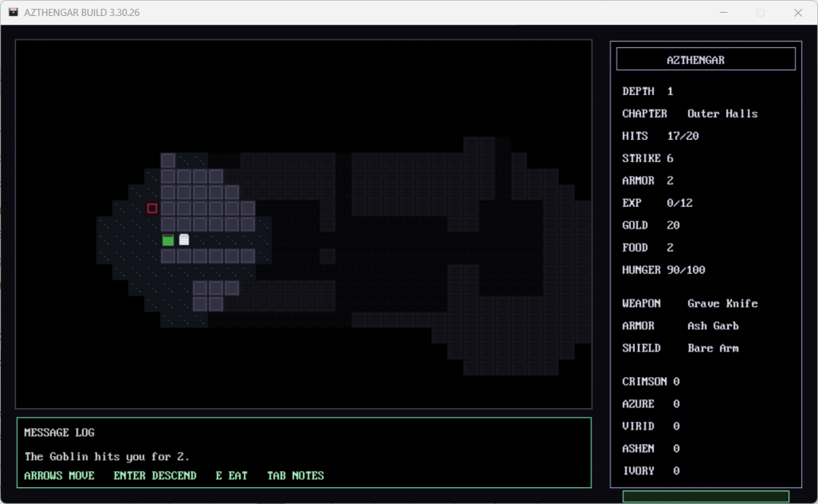The width and height of the screenshot is (818, 504).
Task: Click the TAB NOTES hint
Action: (x=296, y=475)
